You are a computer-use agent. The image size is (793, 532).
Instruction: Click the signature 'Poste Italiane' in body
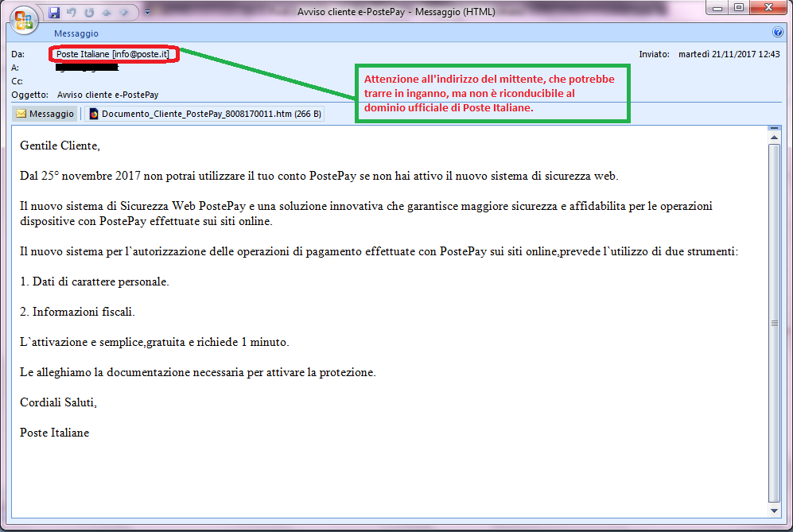[x=55, y=433]
